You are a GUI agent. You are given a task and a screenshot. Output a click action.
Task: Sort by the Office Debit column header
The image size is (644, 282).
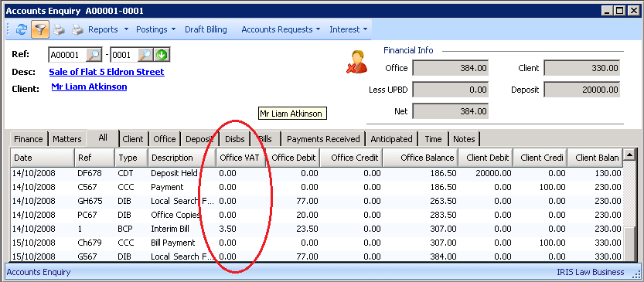tap(293, 158)
